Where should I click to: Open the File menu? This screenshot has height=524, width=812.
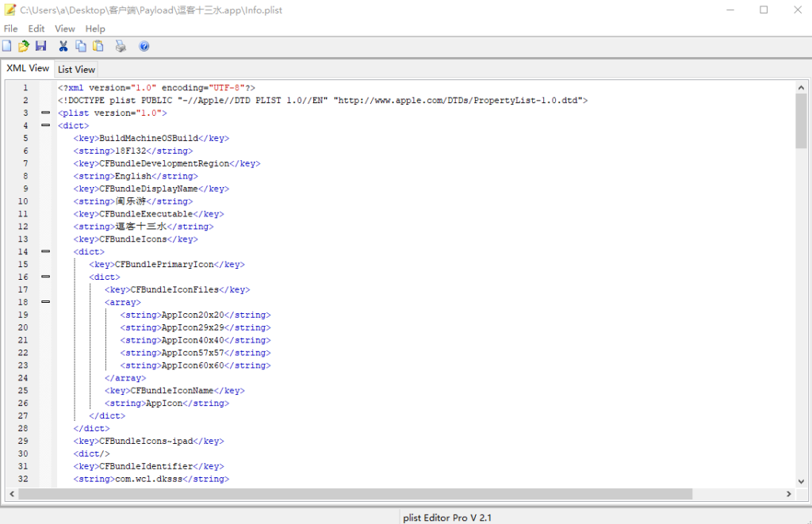[x=10, y=29]
